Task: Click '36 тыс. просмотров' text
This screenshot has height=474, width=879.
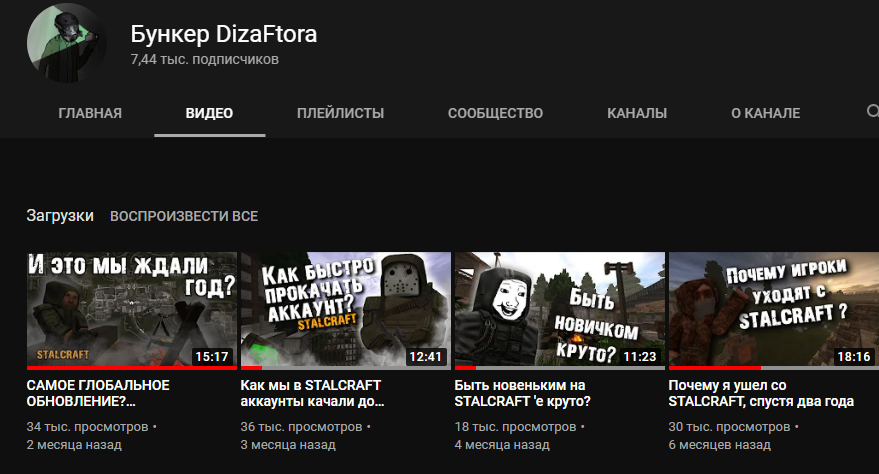Action: [x=302, y=427]
